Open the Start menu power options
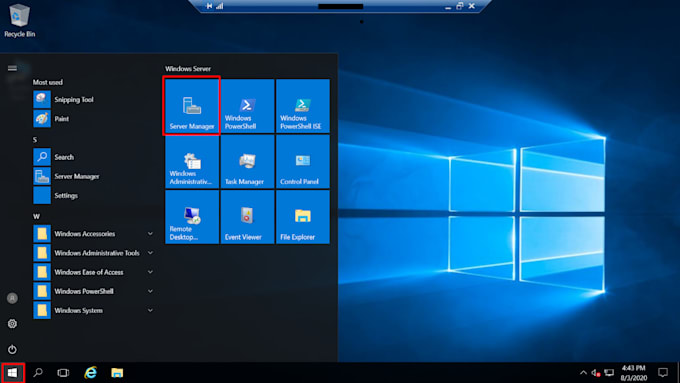The width and height of the screenshot is (680, 383). pos(12,349)
